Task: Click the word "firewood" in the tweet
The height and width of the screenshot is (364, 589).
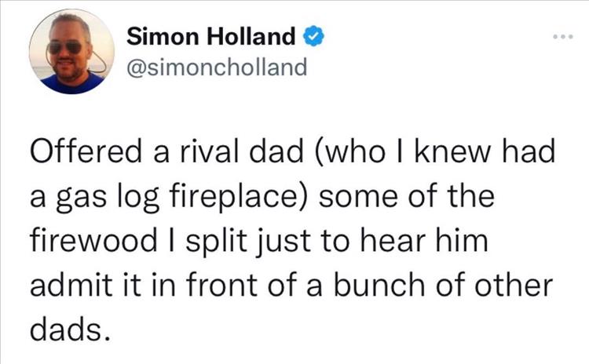Action: (x=96, y=239)
